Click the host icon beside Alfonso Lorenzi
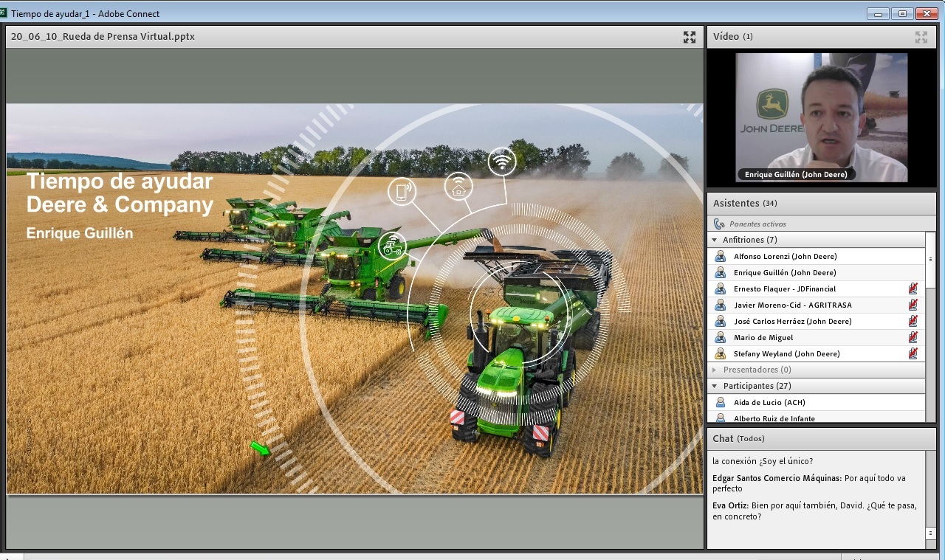 pos(720,257)
